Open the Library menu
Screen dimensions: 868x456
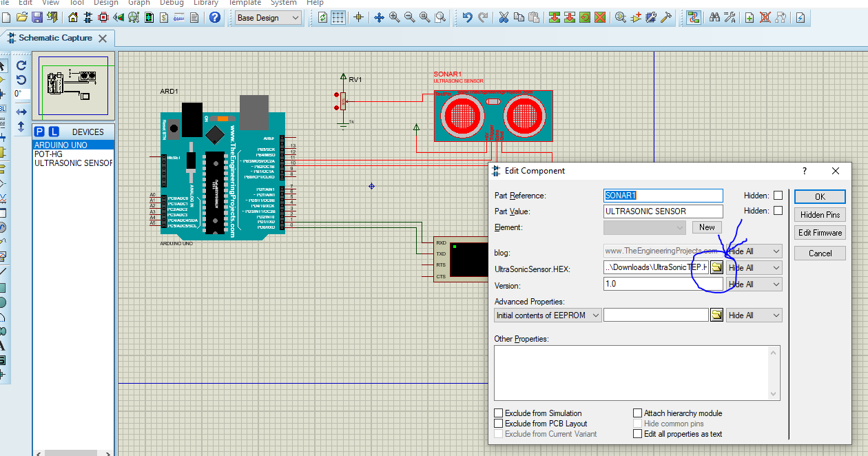pos(205,3)
